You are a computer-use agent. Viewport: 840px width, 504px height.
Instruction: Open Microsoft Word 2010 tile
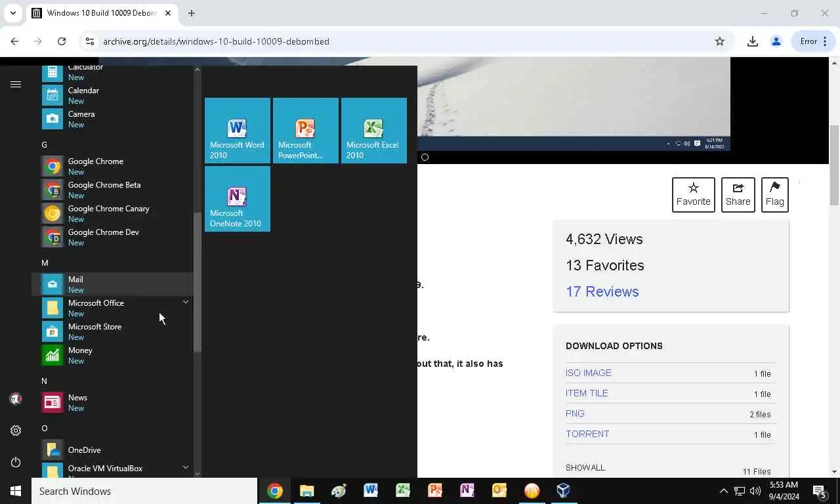(x=238, y=131)
